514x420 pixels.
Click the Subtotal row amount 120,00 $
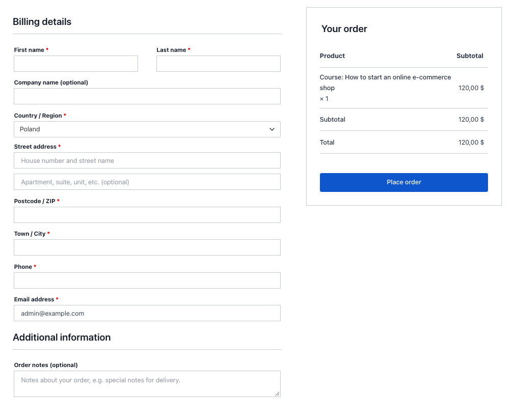[471, 119]
